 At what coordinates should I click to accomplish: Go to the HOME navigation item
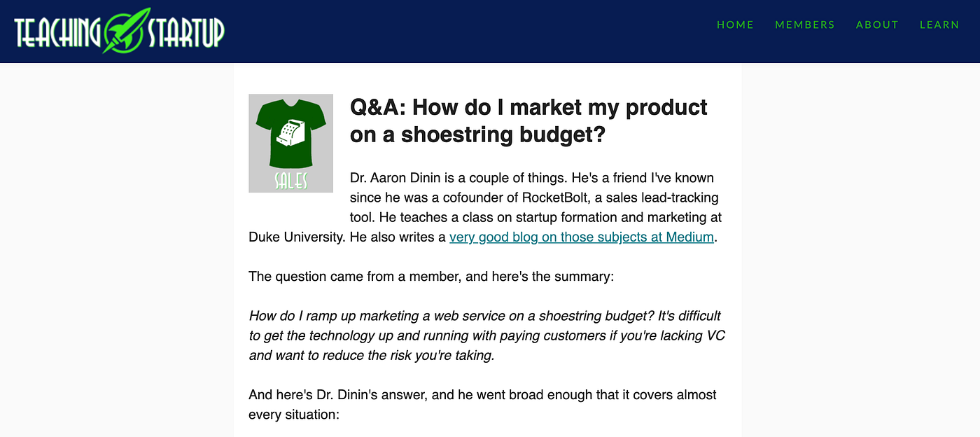(x=735, y=25)
